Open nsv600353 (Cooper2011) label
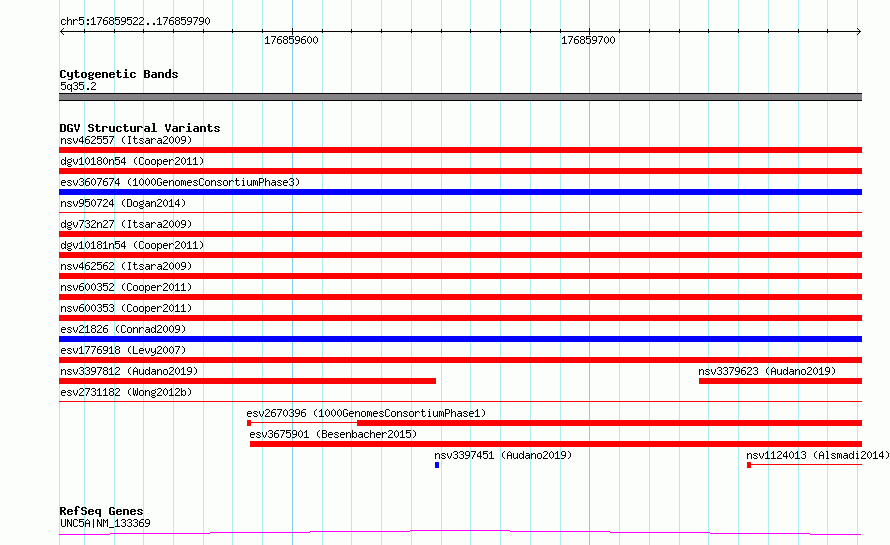 tap(126, 308)
